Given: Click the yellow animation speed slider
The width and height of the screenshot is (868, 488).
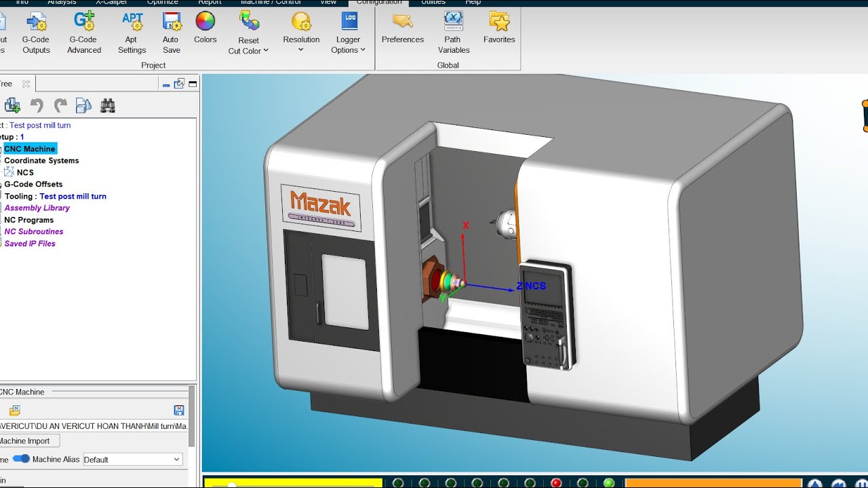Looking at the screenshot, I should (293, 483).
